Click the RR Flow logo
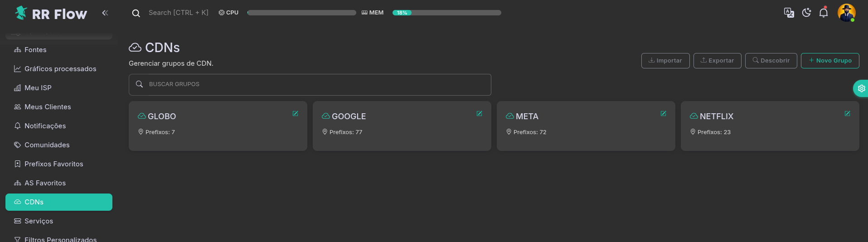 click(x=50, y=14)
